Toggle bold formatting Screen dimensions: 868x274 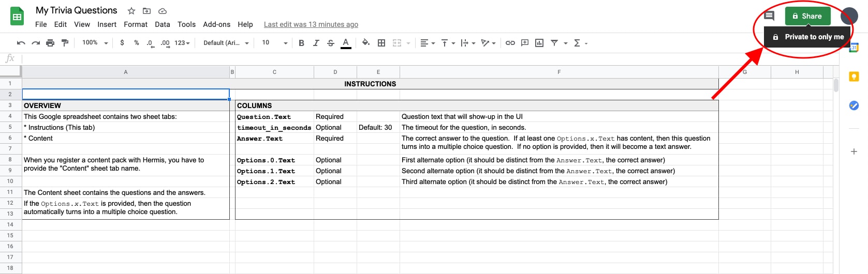(301, 43)
